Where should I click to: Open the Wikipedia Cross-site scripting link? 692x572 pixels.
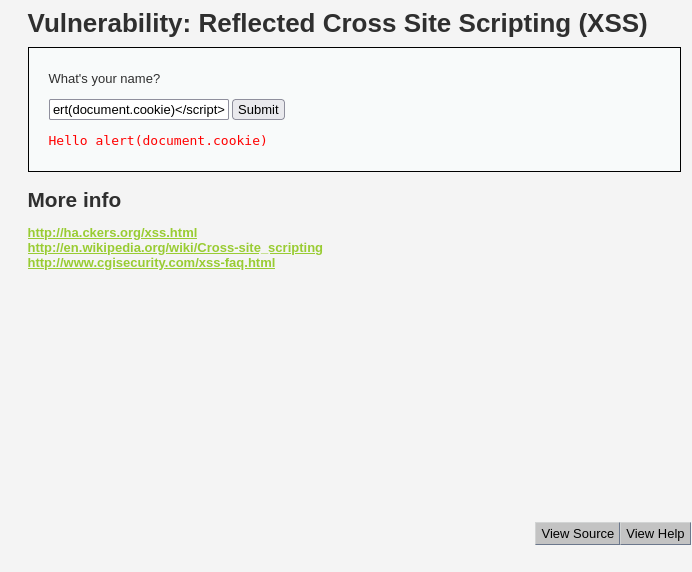(175, 248)
